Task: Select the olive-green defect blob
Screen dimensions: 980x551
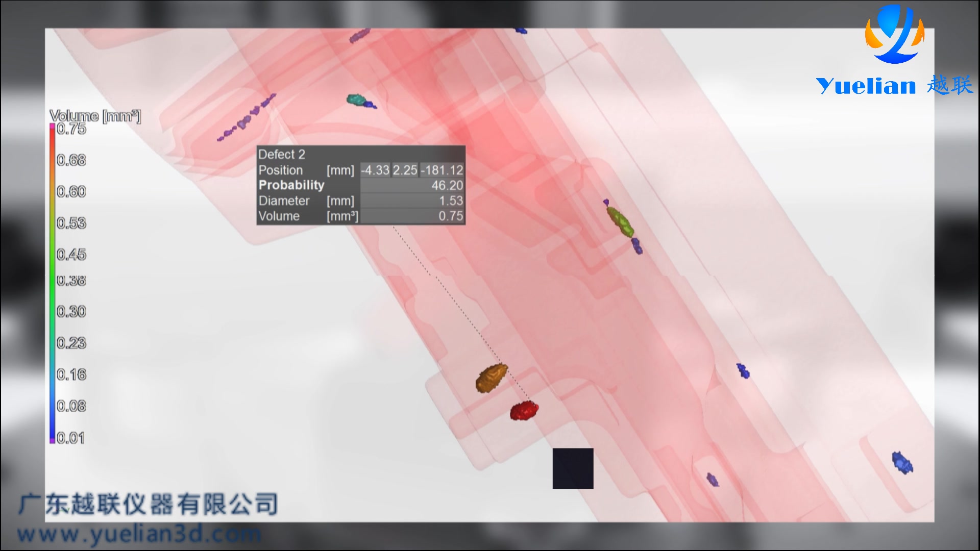Action: [x=621, y=222]
